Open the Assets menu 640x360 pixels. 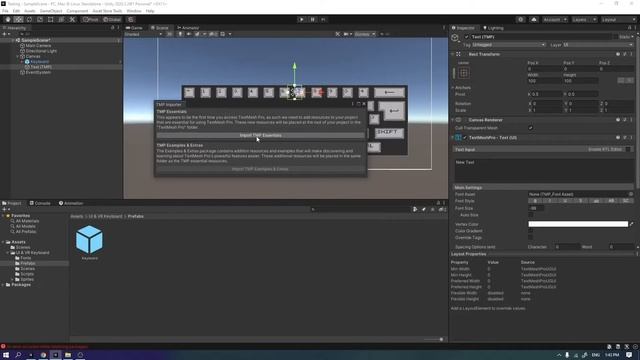point(29,11)
